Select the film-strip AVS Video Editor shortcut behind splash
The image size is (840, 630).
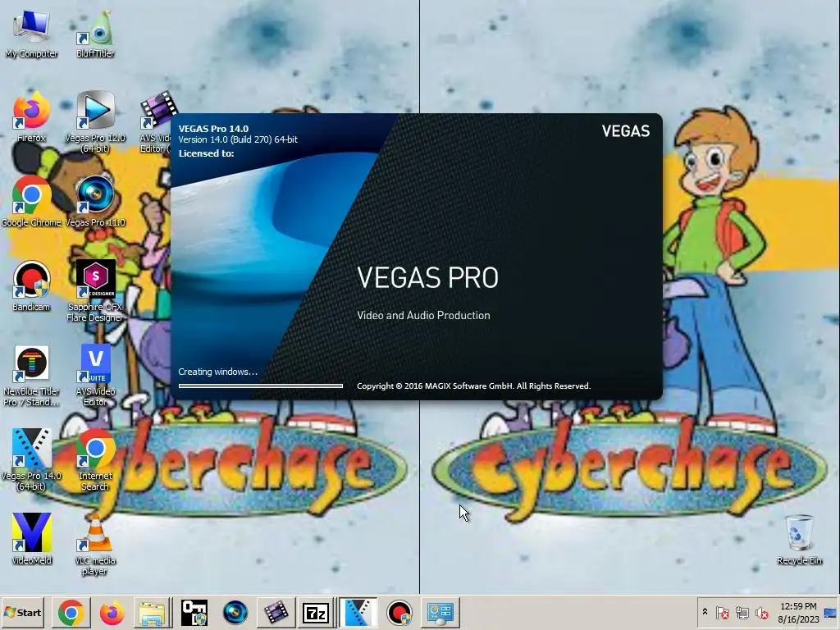(x=157, y=123)
